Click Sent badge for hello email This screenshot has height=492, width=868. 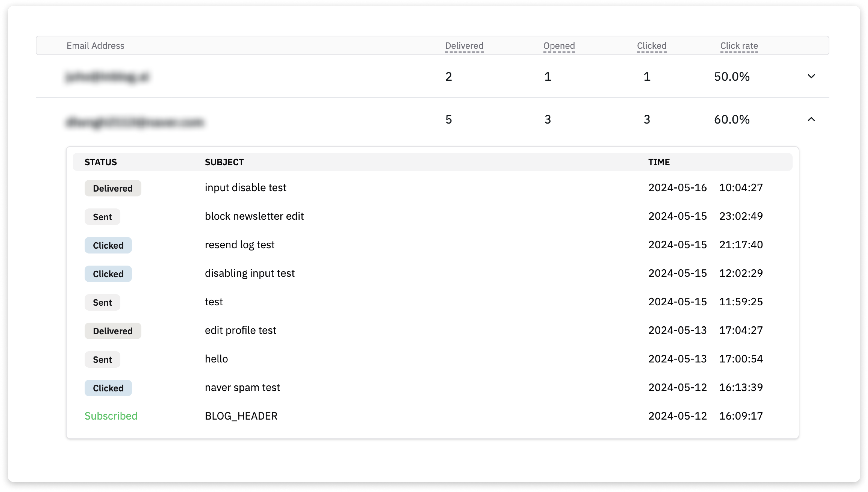[x=102, y=359]
